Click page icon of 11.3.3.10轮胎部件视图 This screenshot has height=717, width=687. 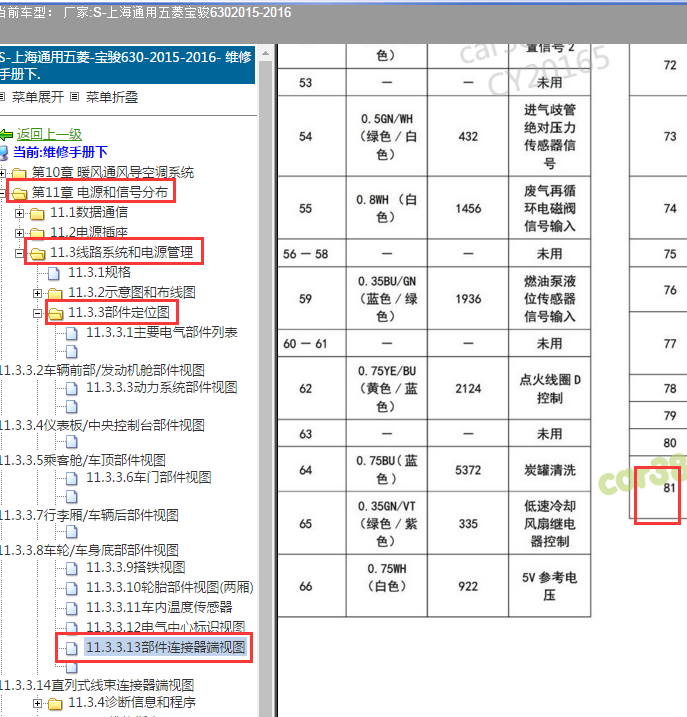(x=72, y=588)
